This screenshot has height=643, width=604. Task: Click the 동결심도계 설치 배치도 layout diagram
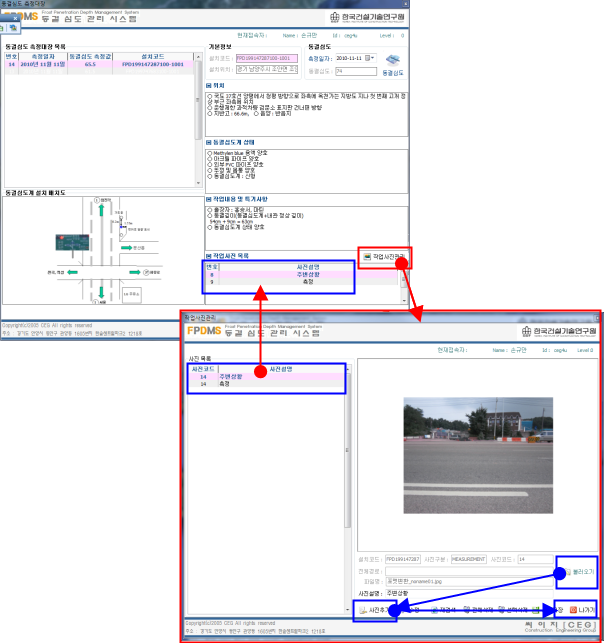103,250
